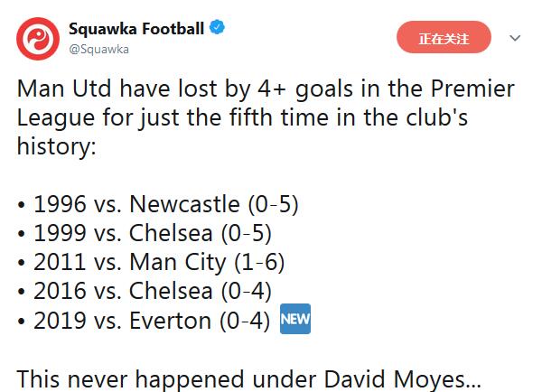Click the word Newcastle in the list
This screenshot has height=392, width=542.
pos(184,204)
